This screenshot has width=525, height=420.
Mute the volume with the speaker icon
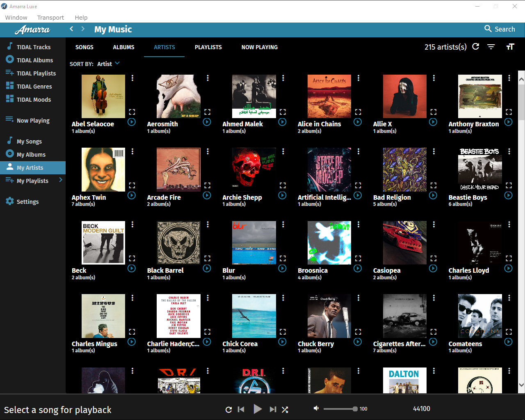click(316, 409)
